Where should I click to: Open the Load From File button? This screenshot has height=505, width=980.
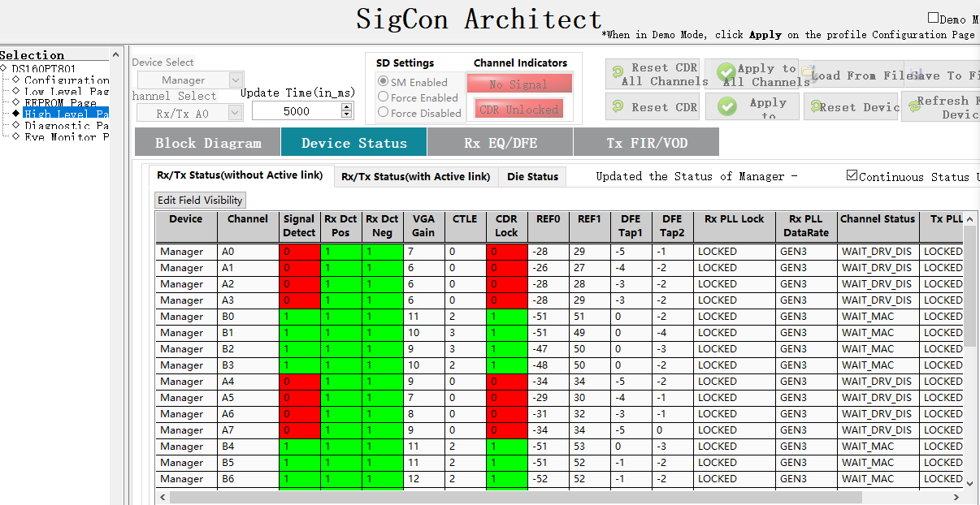pos(852,76)
